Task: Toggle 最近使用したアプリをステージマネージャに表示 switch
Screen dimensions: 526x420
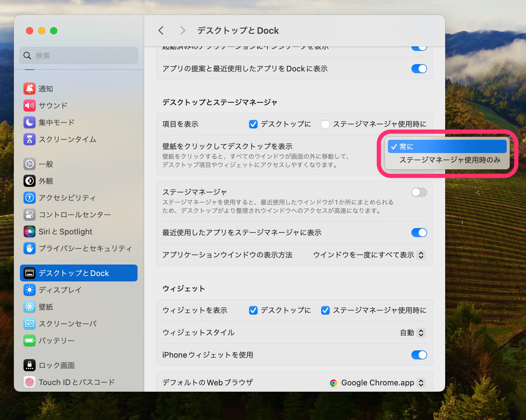Action: [x=419, y=233]
